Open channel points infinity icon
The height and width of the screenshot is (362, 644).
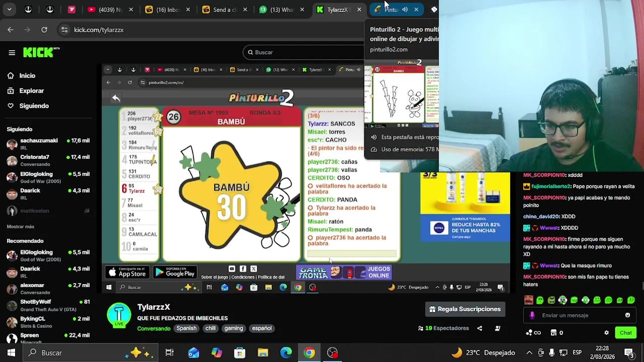click(x=533, y=333)
